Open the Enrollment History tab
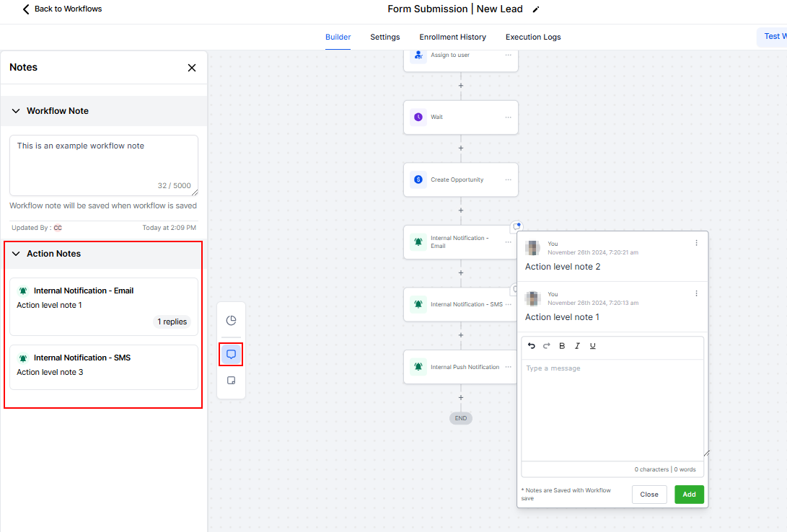 pos(453,37)
